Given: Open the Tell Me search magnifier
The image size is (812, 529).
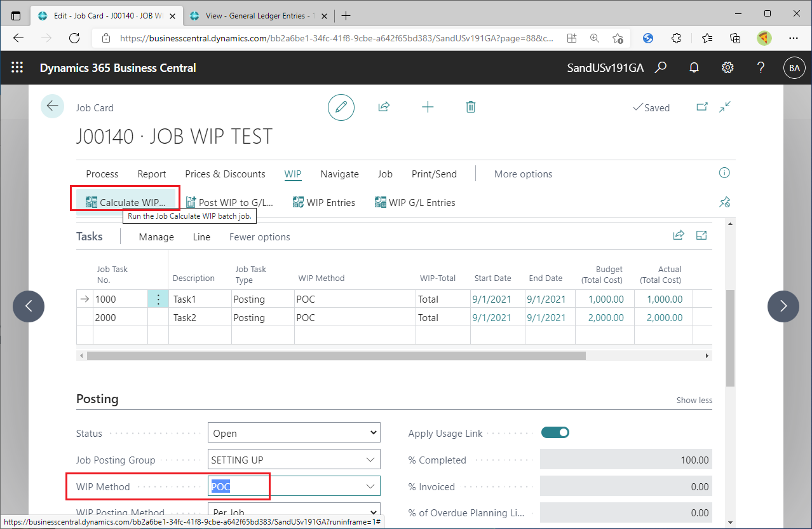Looking at the screenshot, I should (x=661, y=67).
